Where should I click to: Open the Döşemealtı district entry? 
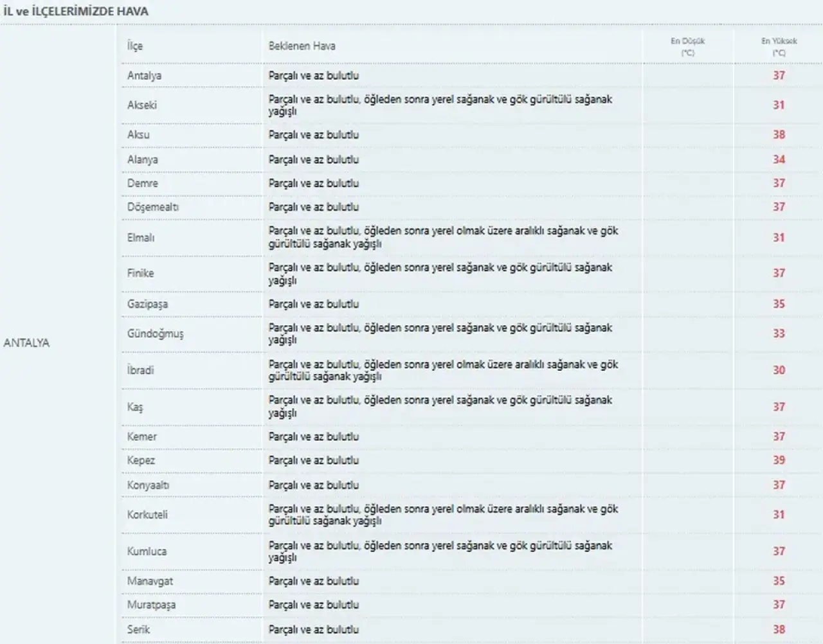(153, 207)
